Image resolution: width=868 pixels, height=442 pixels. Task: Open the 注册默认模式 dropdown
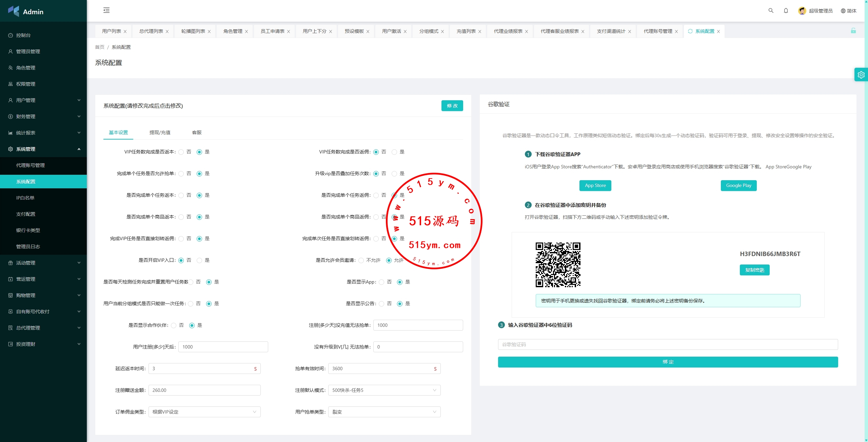pyautogui.click(x=384, y=390)
